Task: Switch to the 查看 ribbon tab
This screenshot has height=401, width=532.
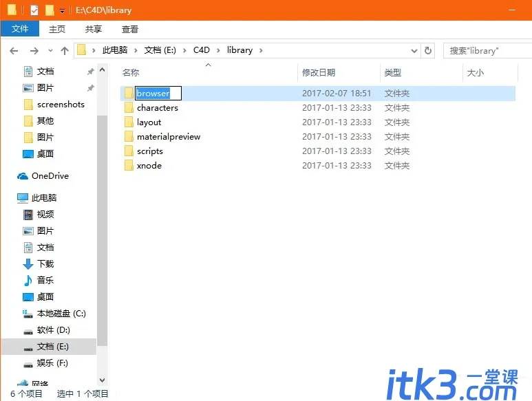Action: 130,29
